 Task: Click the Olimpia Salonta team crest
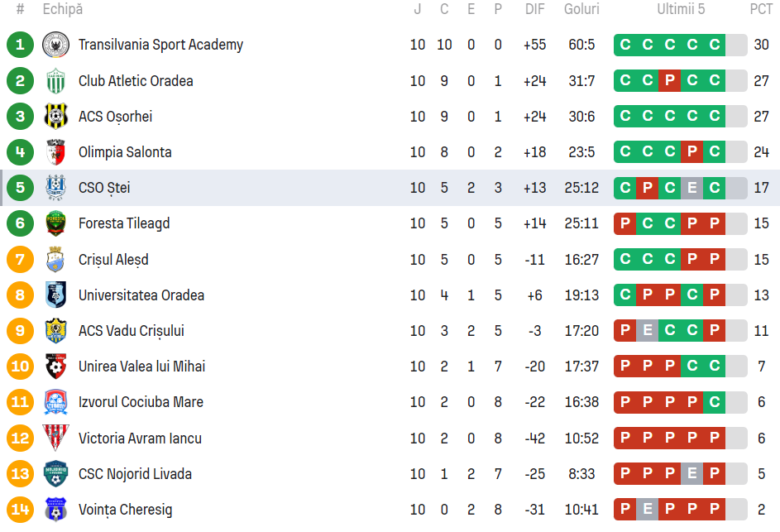tap(55, 152)
